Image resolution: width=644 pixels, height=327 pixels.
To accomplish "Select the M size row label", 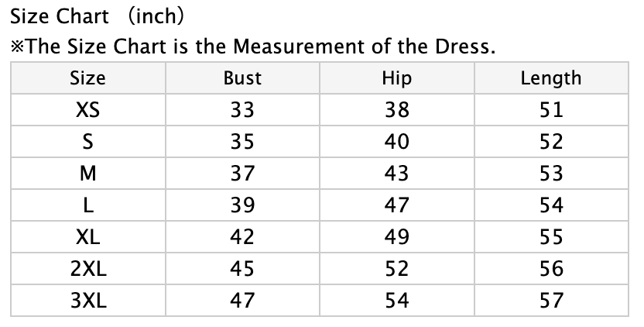I will click(87, 174).
